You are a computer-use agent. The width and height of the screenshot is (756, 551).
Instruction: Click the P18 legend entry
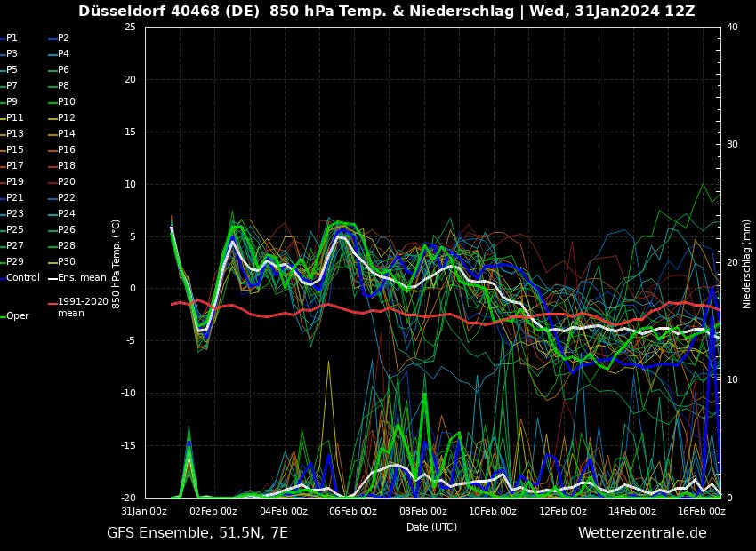tap(66, 166)
